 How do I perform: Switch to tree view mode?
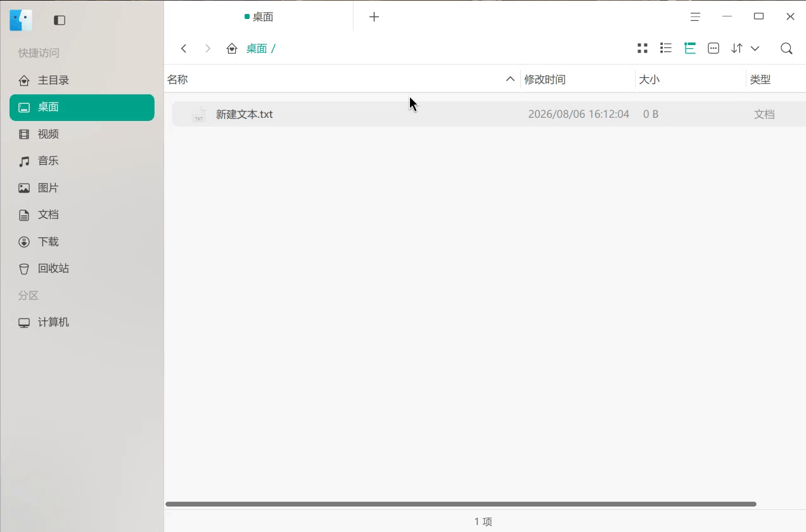tap(690, 49)
